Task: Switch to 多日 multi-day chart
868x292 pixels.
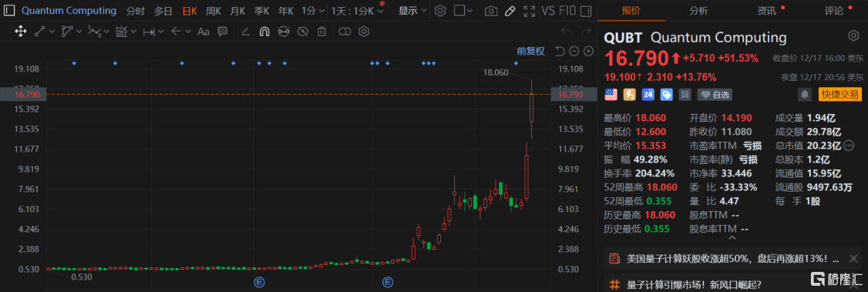Action: coord(163,11)
